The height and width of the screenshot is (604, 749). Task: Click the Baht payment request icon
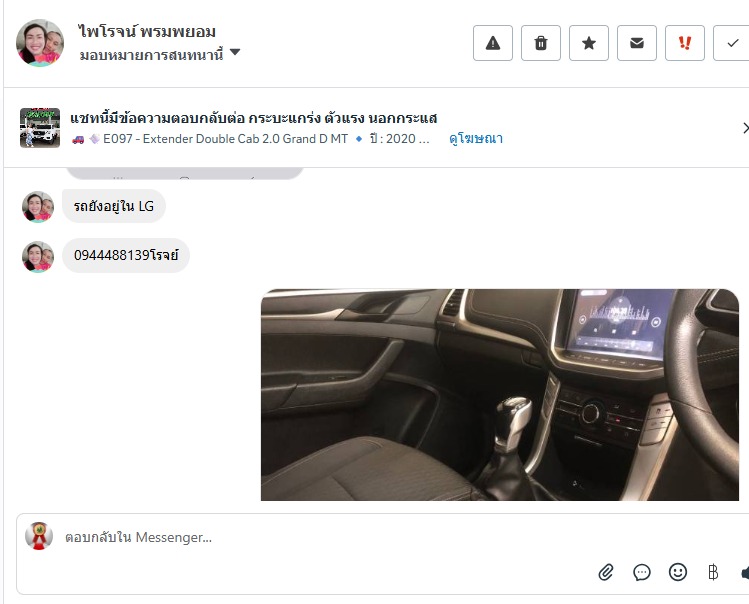point(713,572)
